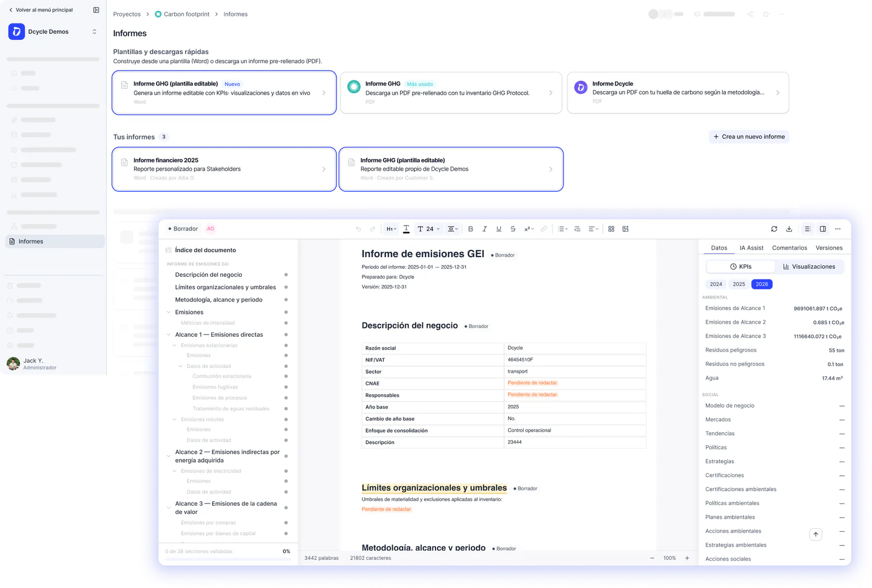Collapse Emisiones estacionarias in index
Image resolution: width=872 pixels, height=588 pixels.
(174, 345)
